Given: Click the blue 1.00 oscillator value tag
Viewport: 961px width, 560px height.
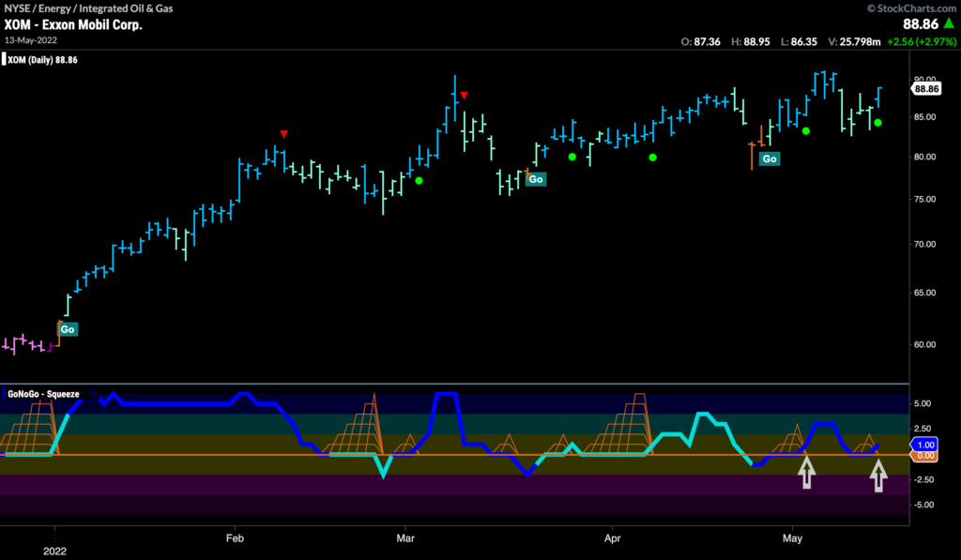Looking at the screenshot, I should (x=924, y=445).
